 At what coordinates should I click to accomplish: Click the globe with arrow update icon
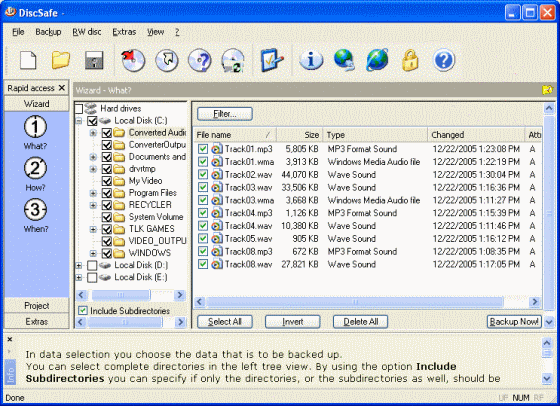(x=344, y=60)
